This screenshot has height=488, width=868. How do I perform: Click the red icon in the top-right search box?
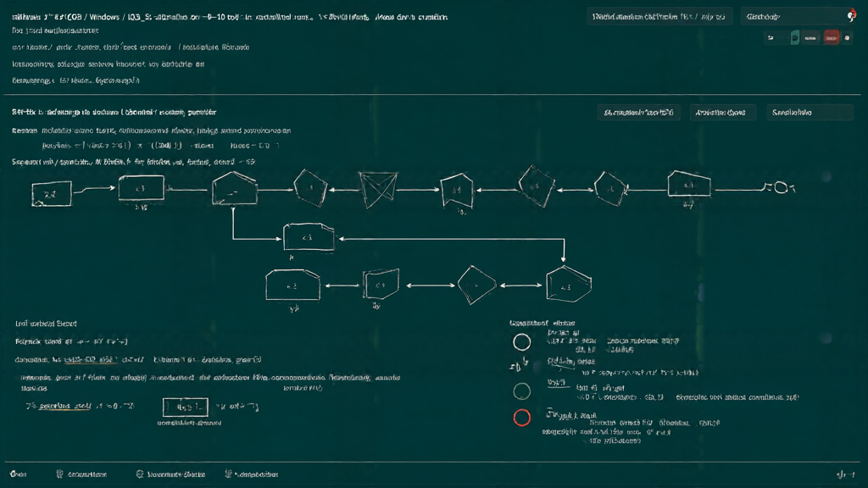click(x=851, y=16)
